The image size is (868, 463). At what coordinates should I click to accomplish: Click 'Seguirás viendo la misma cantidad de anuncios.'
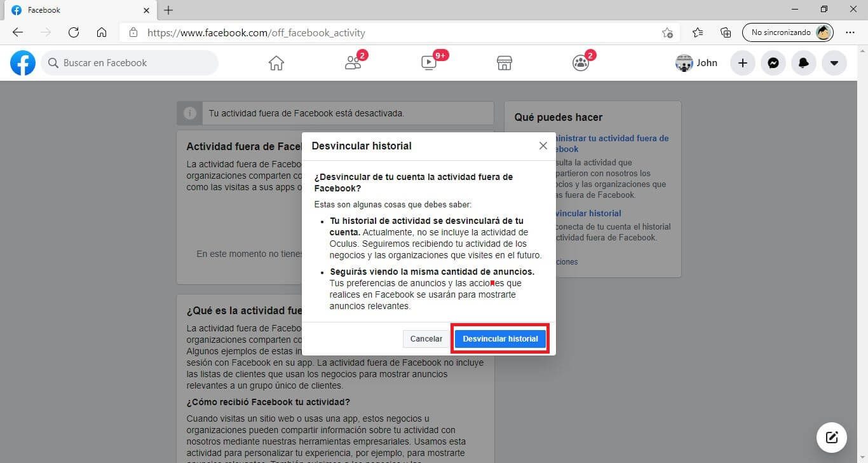pos(432,272)
